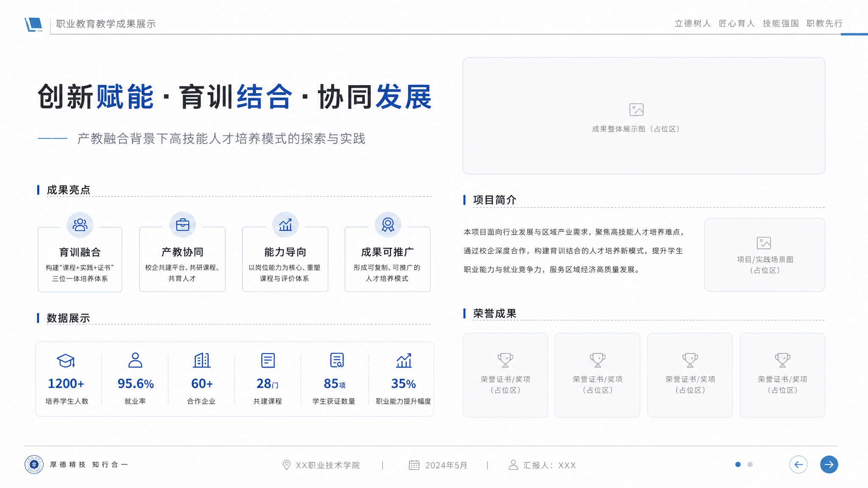Go to the next slide arrow button
Viewport: 868px width, 488px height.
829,464
